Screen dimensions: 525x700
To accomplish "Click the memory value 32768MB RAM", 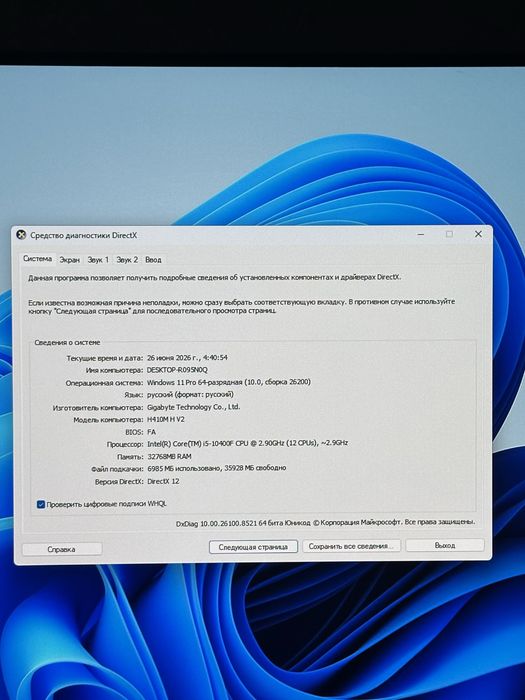I will click(169, 457).
